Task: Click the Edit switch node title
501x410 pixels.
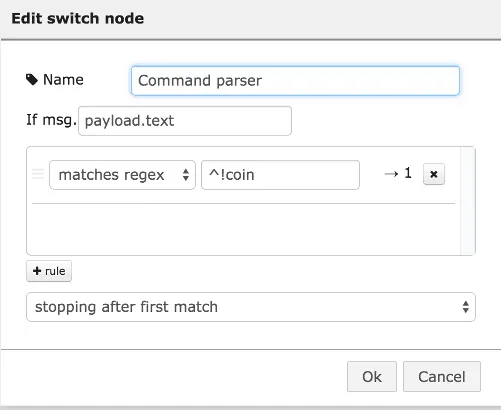Action: tap(78, 18)
